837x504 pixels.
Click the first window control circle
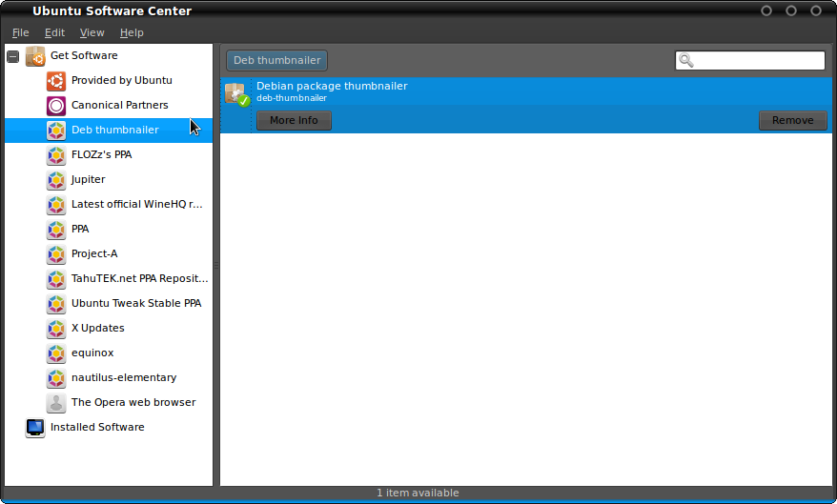pos(766,10)
